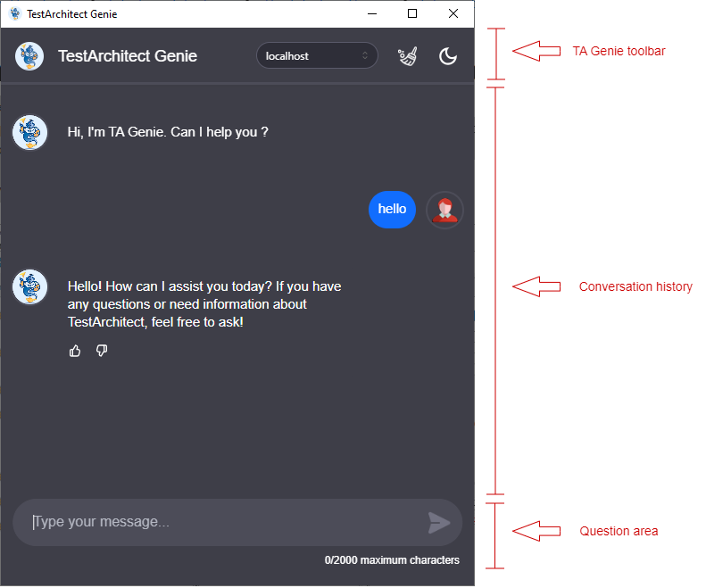Screen dimensions: 706x588
Task: Open the localhost server dropdown
Action: [x=317, y=56]
